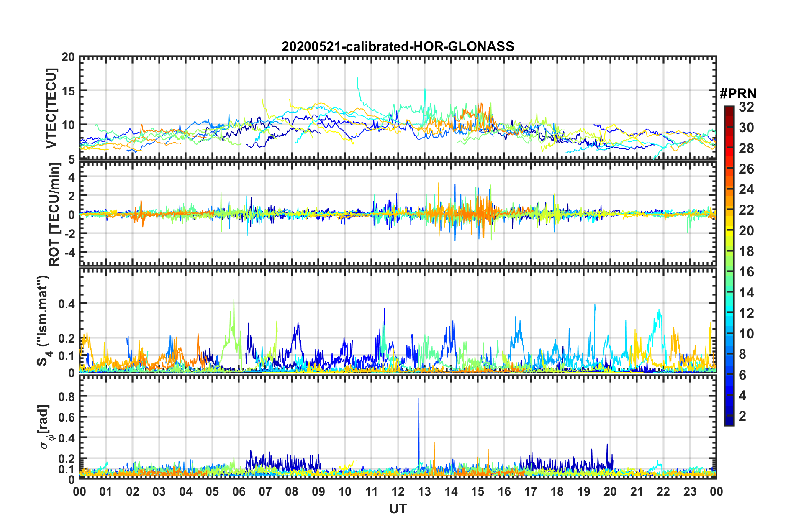Click colorbar tick label 30
796x532 pixels.
(746, 128)
